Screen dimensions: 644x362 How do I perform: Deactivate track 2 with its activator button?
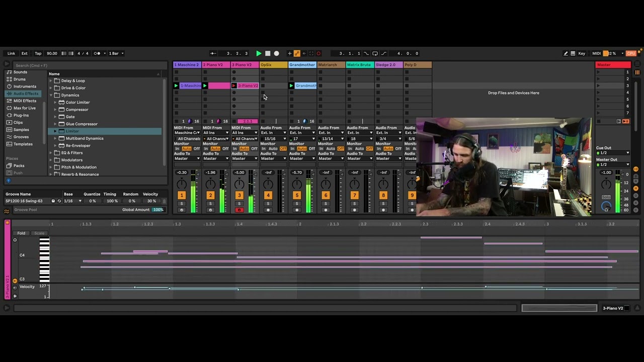coord(210,195)
